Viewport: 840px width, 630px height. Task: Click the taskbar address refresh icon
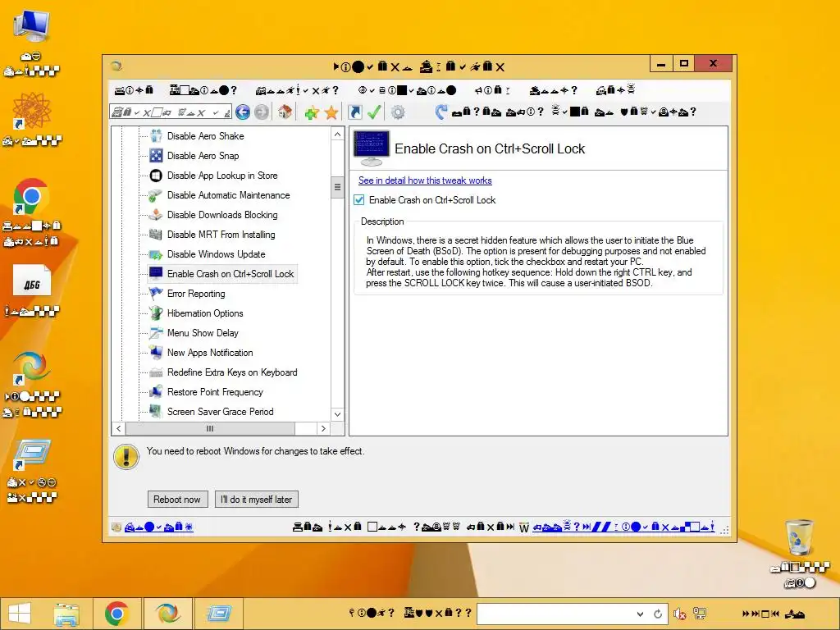click(x=658, y=614)
